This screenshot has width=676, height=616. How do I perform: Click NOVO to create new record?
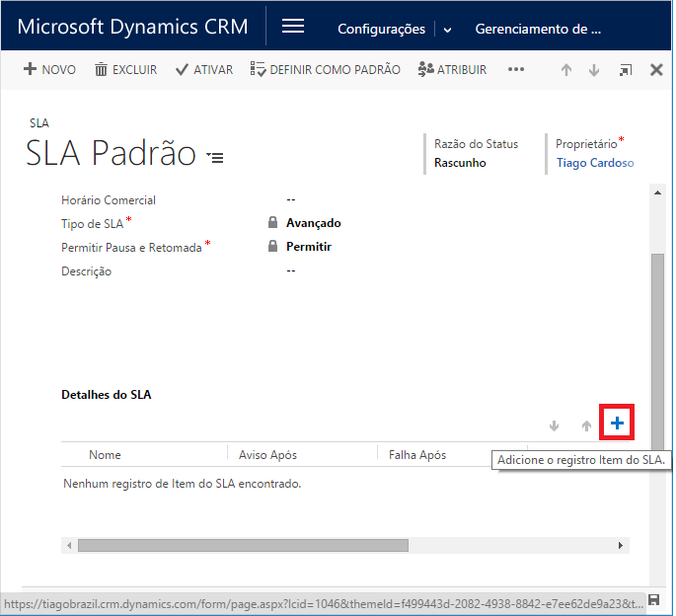click(49, 70)
